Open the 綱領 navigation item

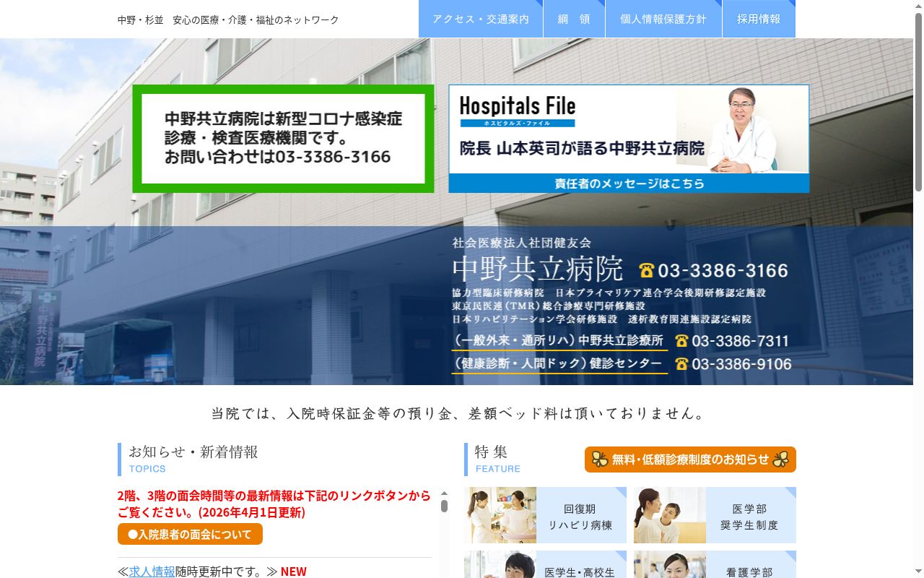point(574,19)
